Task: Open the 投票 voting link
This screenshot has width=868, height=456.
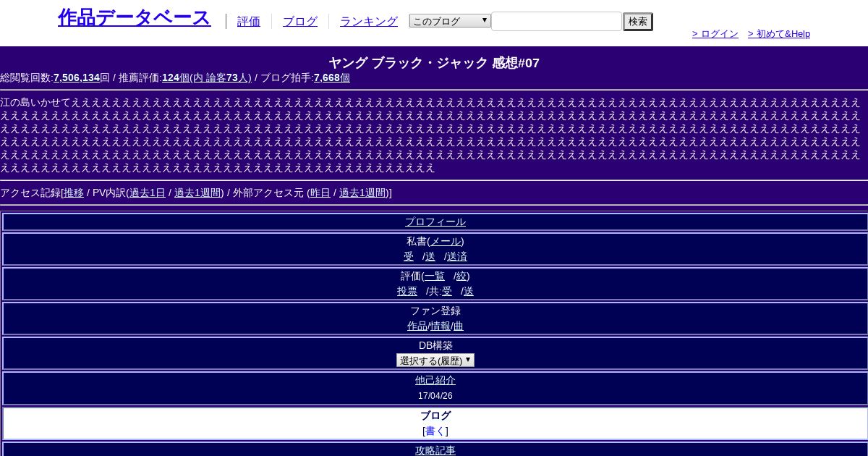Action: [407, 291]
